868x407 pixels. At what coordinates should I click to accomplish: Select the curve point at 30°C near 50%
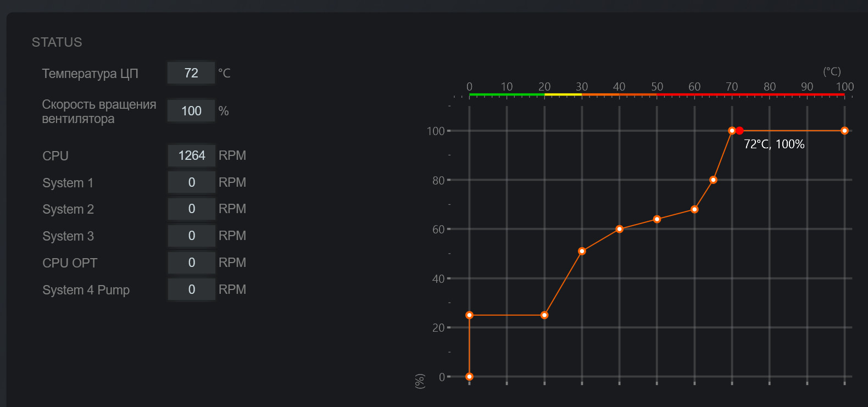pos(582,251)
